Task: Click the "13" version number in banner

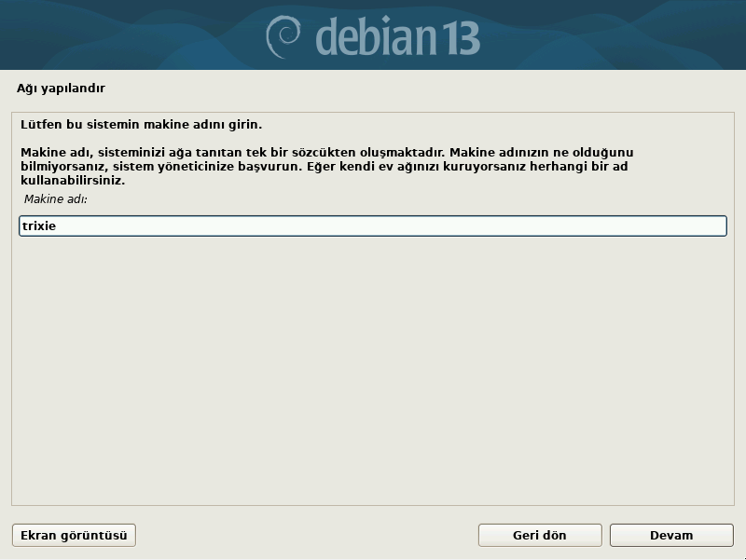Action: [x=460, y=38]
